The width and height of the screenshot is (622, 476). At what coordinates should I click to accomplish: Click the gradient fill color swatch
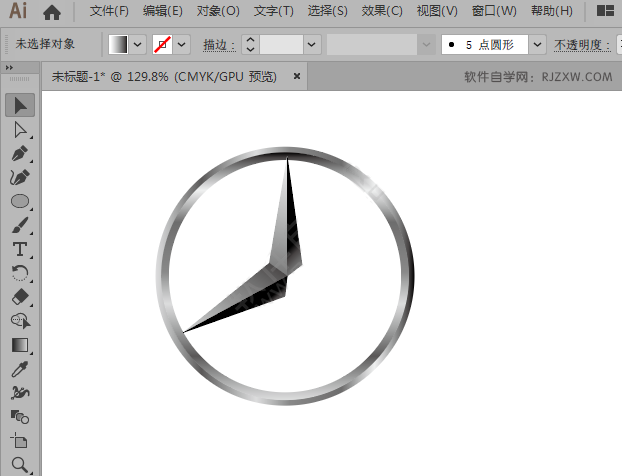[x=118, y=44]
